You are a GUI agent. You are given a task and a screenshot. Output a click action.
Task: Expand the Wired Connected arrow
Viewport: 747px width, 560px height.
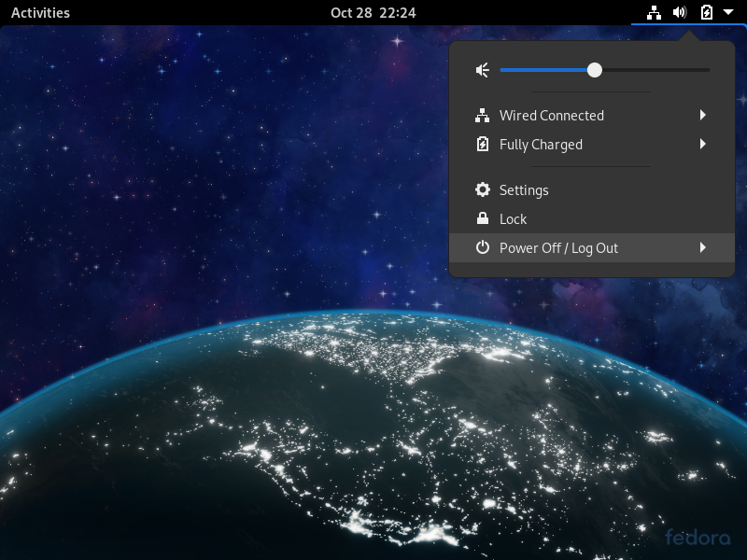pyautogui.click(x=703, y=115)
